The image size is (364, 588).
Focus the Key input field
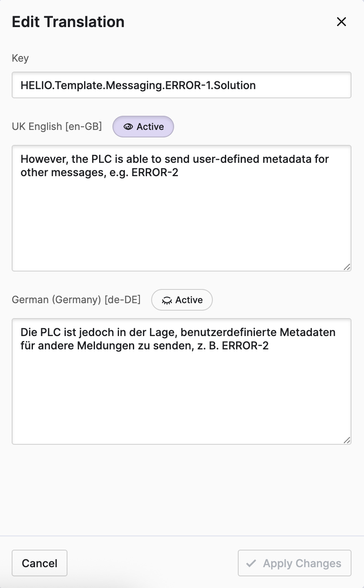181,85
